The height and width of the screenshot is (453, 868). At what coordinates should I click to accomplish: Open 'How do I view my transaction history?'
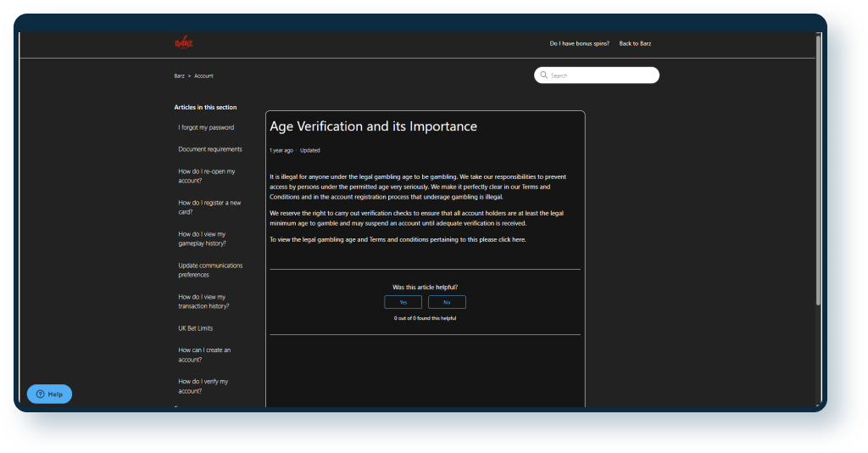coord(203,301)
